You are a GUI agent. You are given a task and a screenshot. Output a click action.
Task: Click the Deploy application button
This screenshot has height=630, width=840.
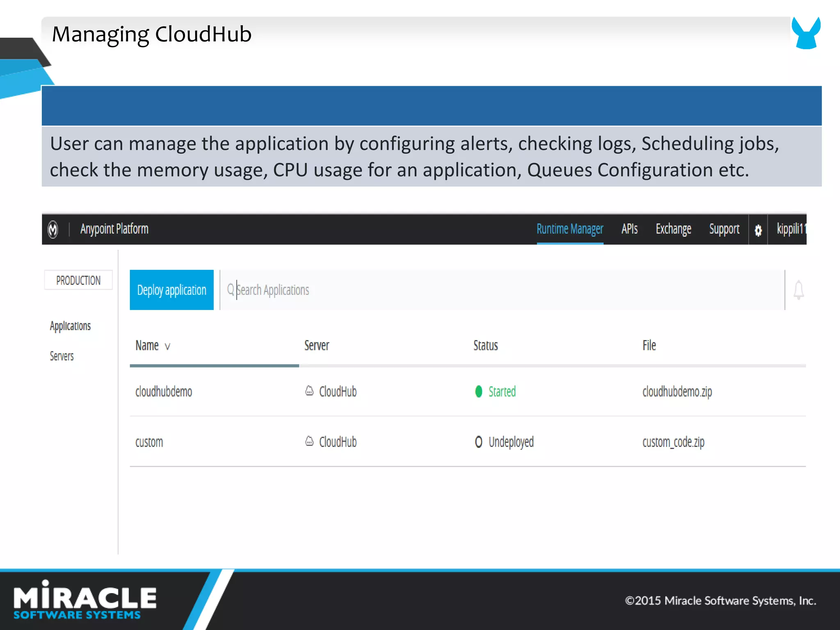coord(171,290)
